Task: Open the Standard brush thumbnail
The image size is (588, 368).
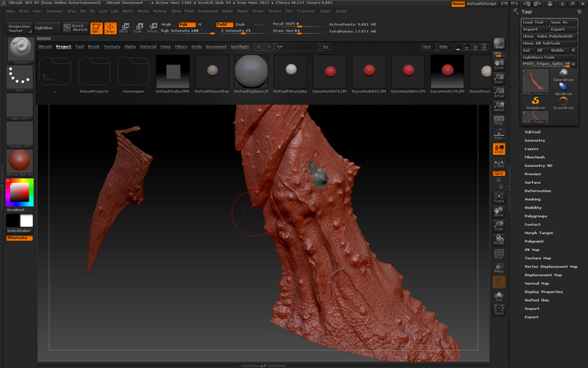Action: [x=21, y=50]
